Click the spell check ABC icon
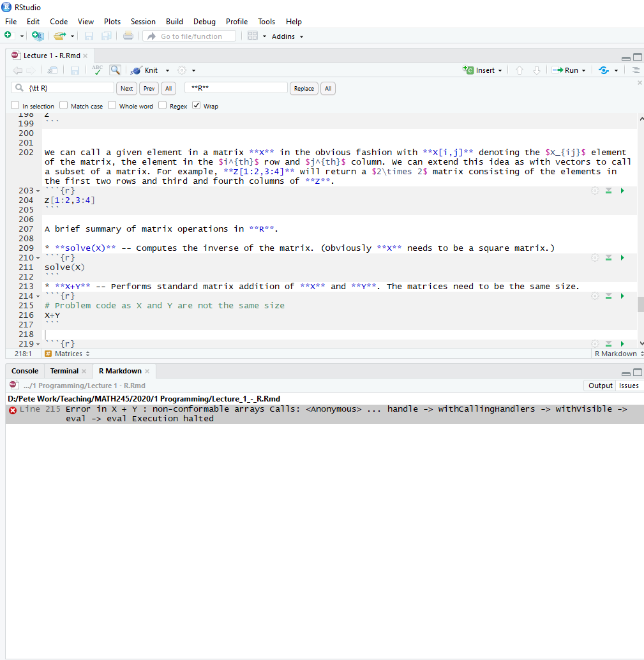Image resolution: width=644 pixels, height=660 pixels. (97, 70)
